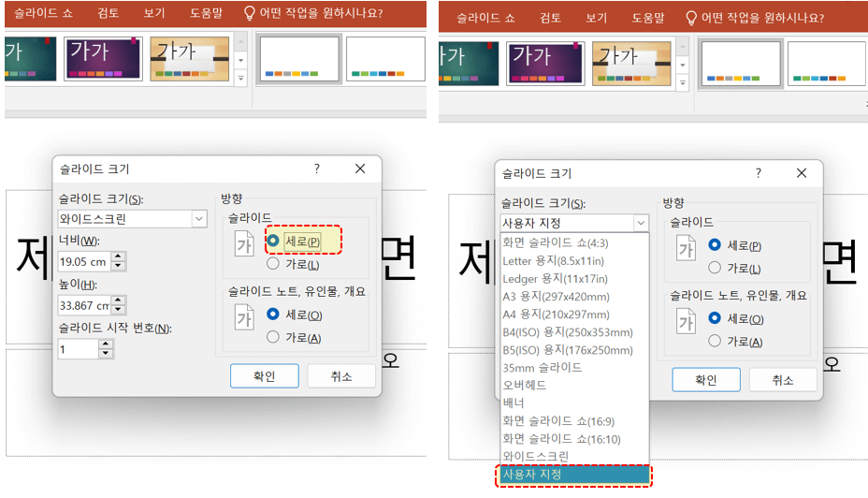
Task: Pick Letter 용지(8.5x11in) from the list
Action: point(574,260)
